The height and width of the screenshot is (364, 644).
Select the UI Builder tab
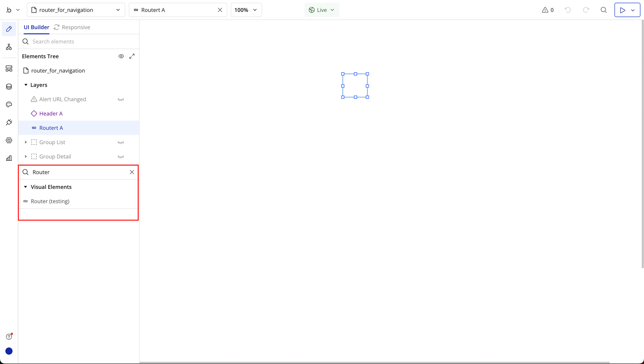36,27
